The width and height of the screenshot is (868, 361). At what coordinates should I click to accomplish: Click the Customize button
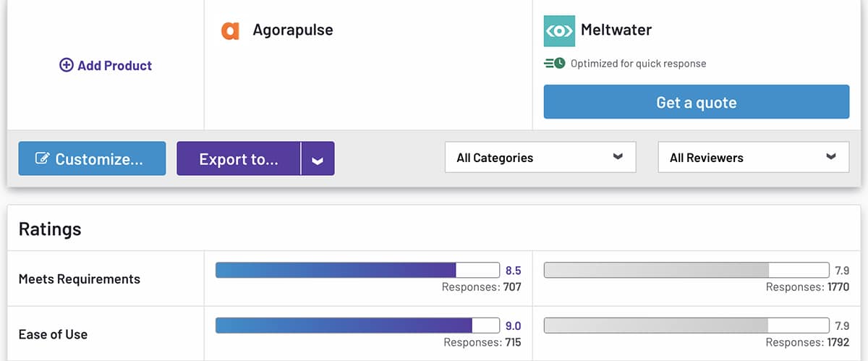click(92, 159)
